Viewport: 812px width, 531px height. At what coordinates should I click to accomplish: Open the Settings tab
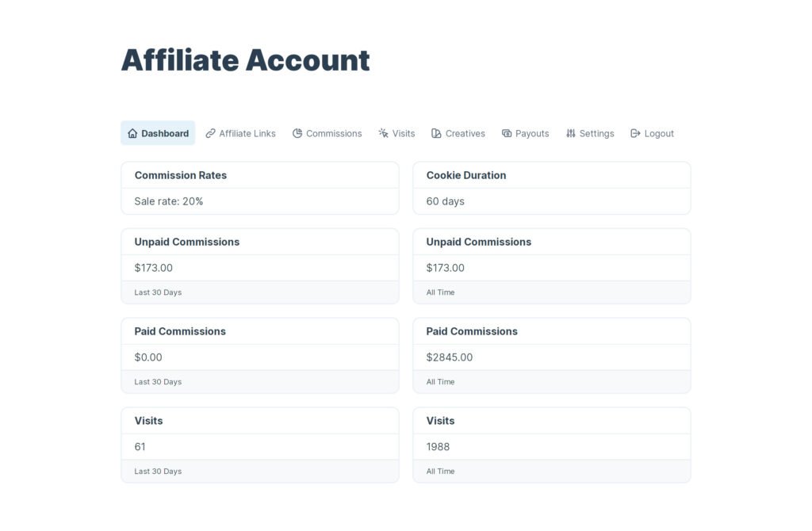click(x=590, y=133)
